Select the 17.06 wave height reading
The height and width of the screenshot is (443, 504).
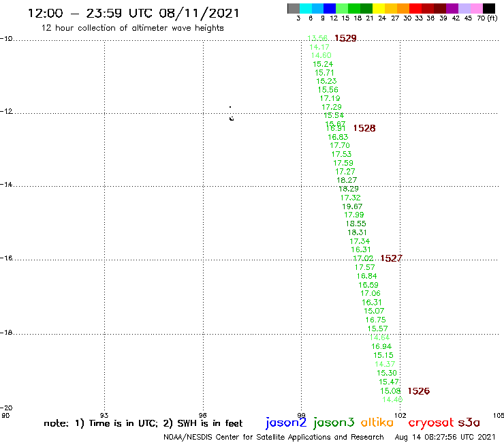pos(371,293)
